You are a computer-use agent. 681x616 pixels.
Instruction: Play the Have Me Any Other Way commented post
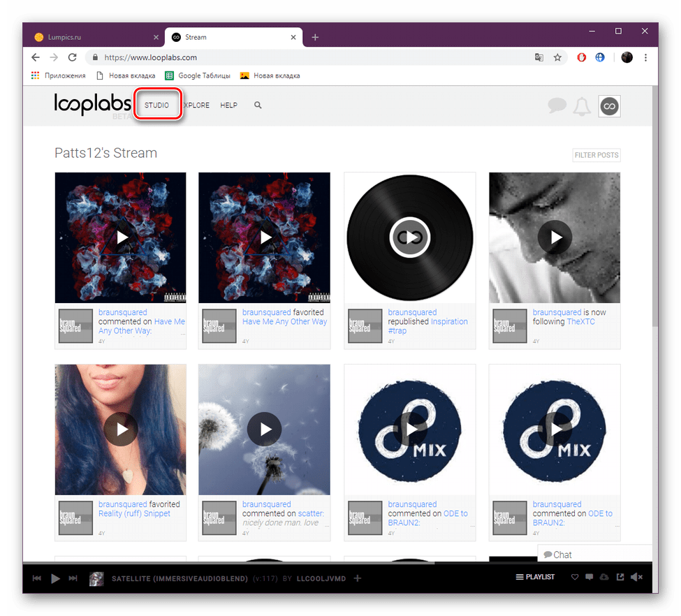click(121, 237)
